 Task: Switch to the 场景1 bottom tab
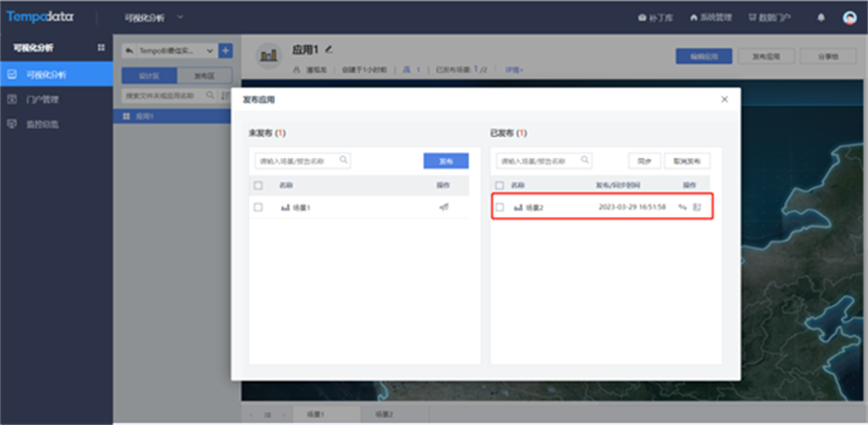(x=327, y=414)
